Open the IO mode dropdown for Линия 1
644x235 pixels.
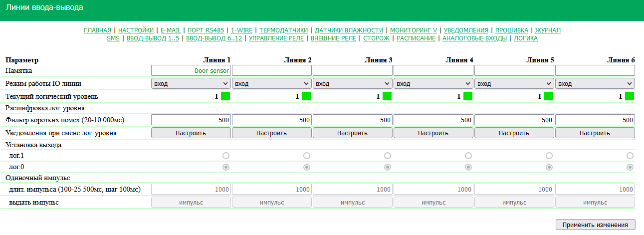click(191, 84)
